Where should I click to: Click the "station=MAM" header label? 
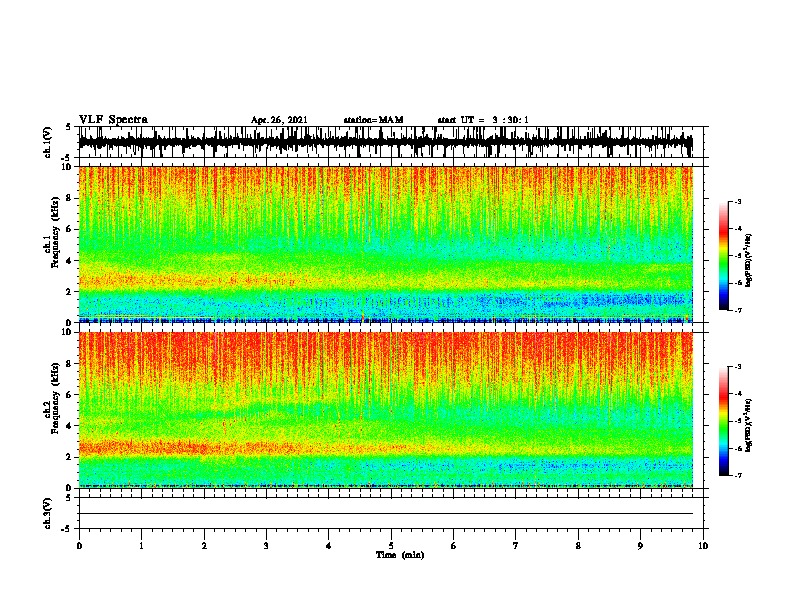click(x=373, y=120)
